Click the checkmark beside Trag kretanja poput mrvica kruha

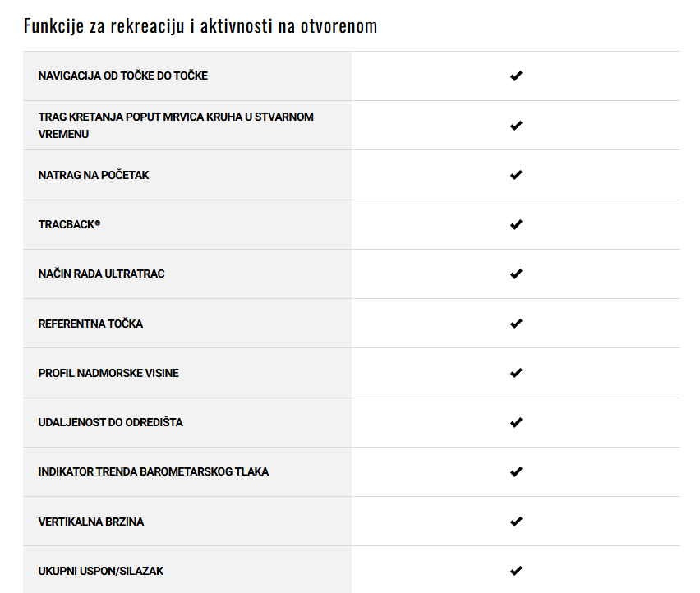tap(516, 126)
